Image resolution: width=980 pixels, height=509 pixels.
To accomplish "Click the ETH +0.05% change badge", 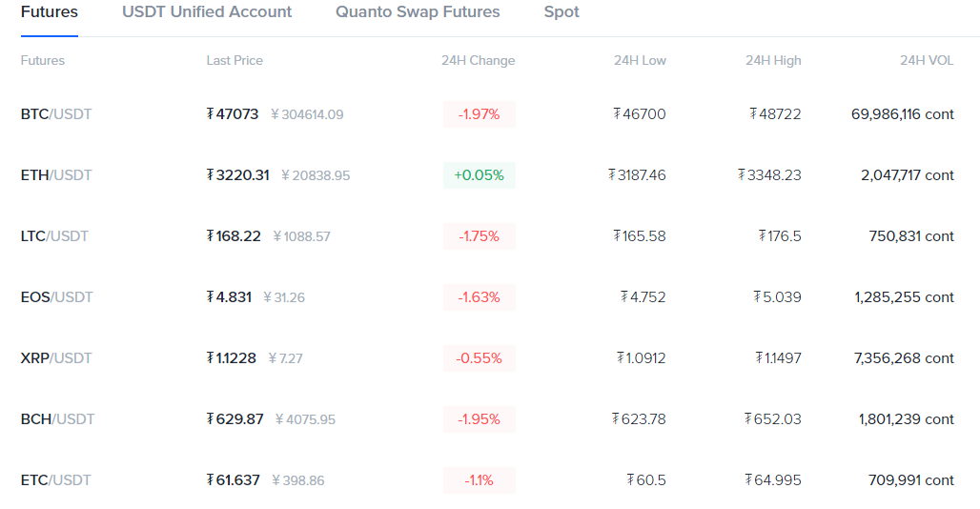I will coord(479,175).
